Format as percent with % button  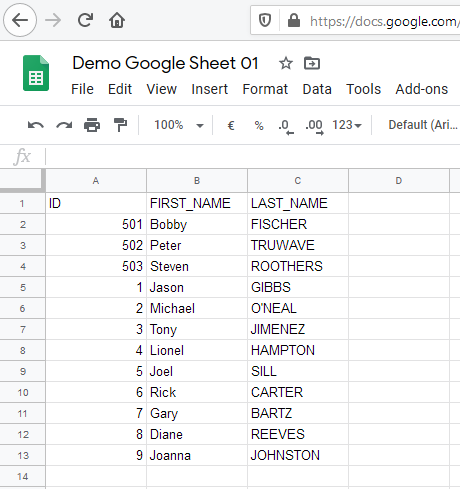pyautogui.click(x=259, y=126)
